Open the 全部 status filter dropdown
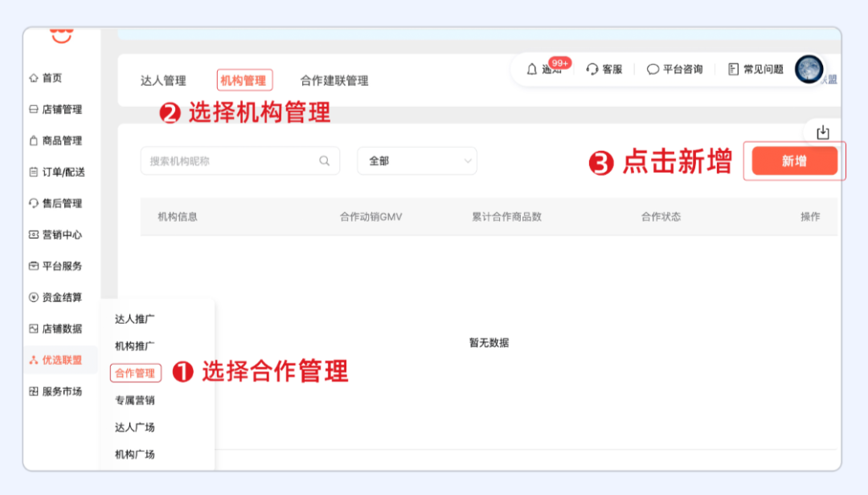The width and height of the screenshot is (868, 495). [x=416, y=161]
